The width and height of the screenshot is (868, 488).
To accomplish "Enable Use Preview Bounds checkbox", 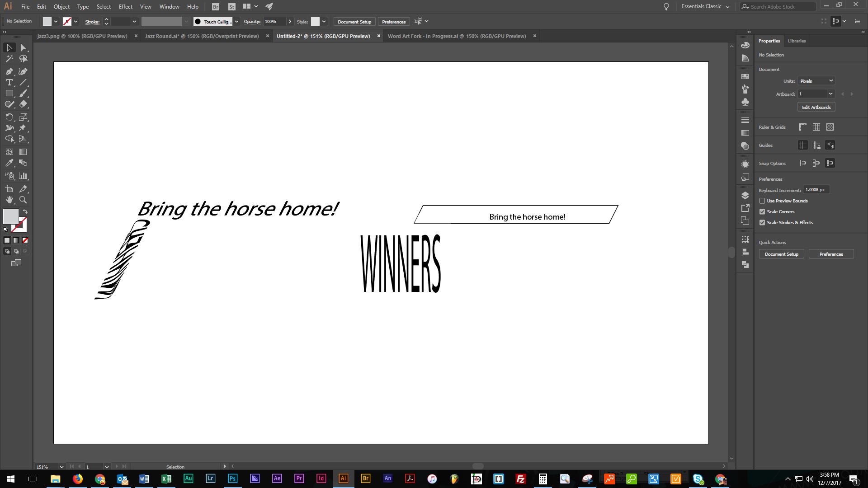I will coord(762,201).
